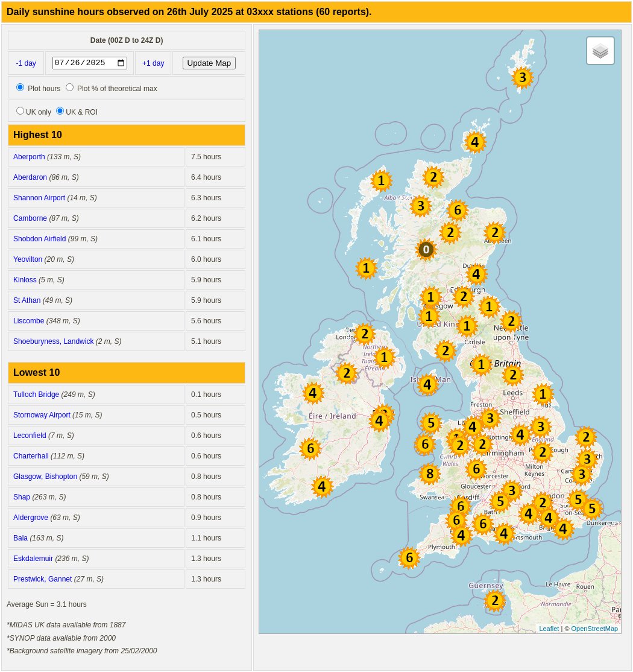Open the Leconfield station link
This screenshot has width=633, height=672.
point(30,436)
